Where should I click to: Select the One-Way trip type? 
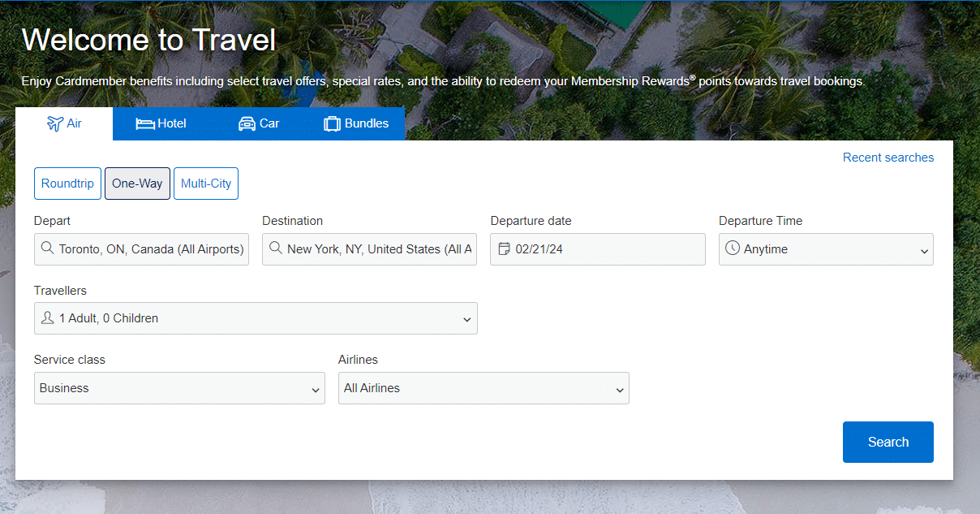137,184
